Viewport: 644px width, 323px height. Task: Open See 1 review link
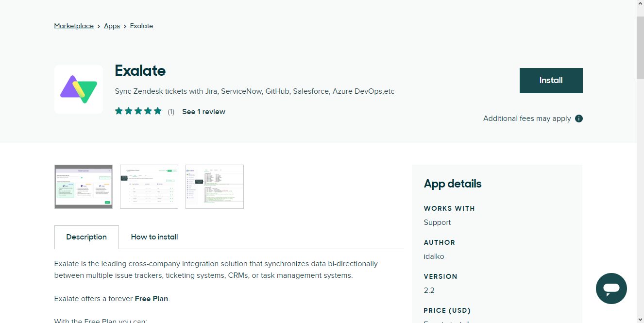tap(203, 112)
